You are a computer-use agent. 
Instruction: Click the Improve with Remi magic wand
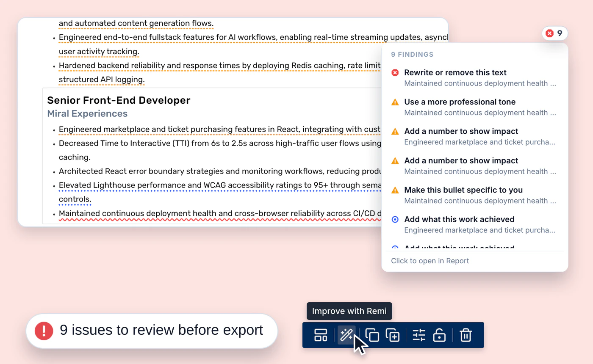pyautogui.click(x=346, y=335)
